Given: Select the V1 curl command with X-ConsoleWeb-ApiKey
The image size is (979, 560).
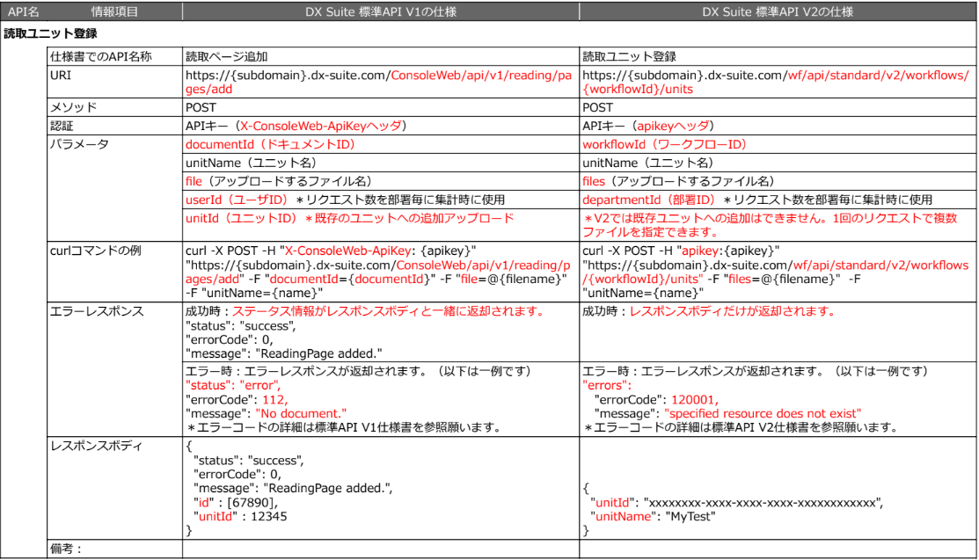Looking at the screenshot, I should pos(377,272).
